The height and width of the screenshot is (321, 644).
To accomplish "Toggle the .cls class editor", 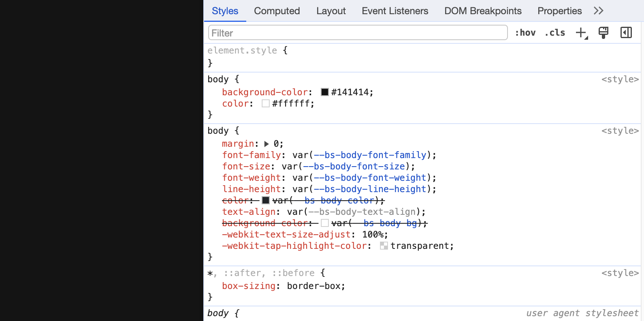I will pos(555,33).
